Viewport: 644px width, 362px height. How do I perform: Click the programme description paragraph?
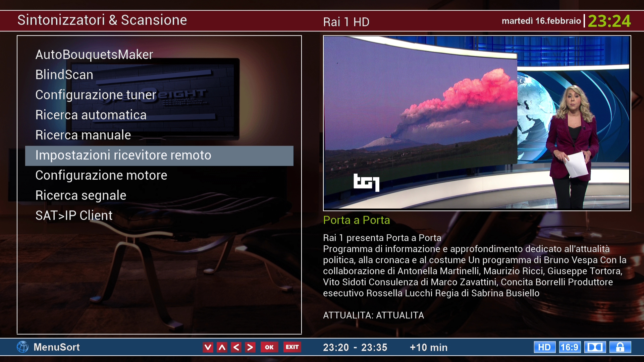coord(475,265)
